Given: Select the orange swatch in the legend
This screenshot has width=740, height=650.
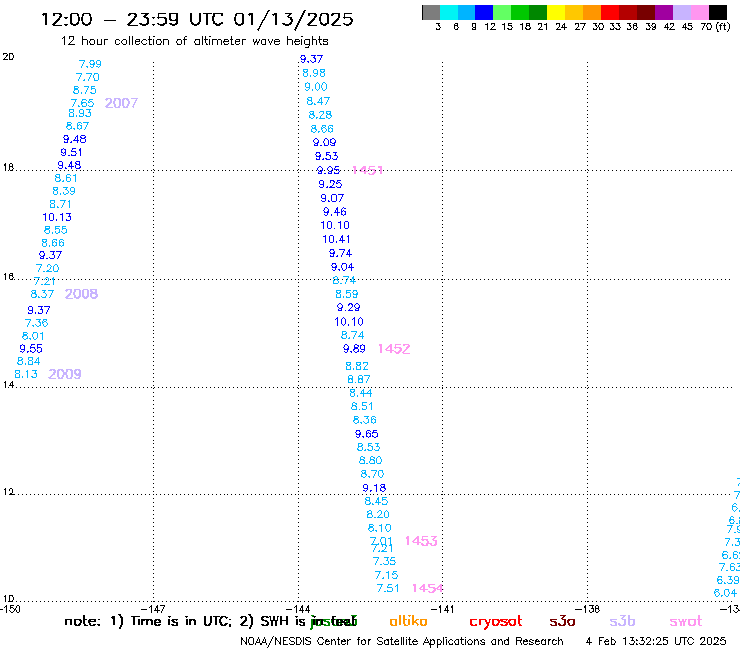Looking at the screenshot, I should pyautogui.click(x=592, y=12).
